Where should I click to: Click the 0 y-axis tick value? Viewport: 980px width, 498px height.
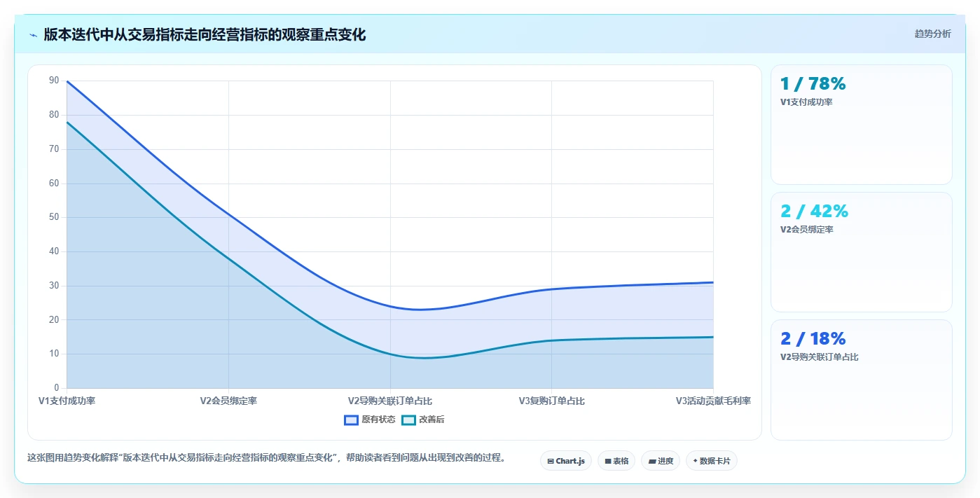57,388
